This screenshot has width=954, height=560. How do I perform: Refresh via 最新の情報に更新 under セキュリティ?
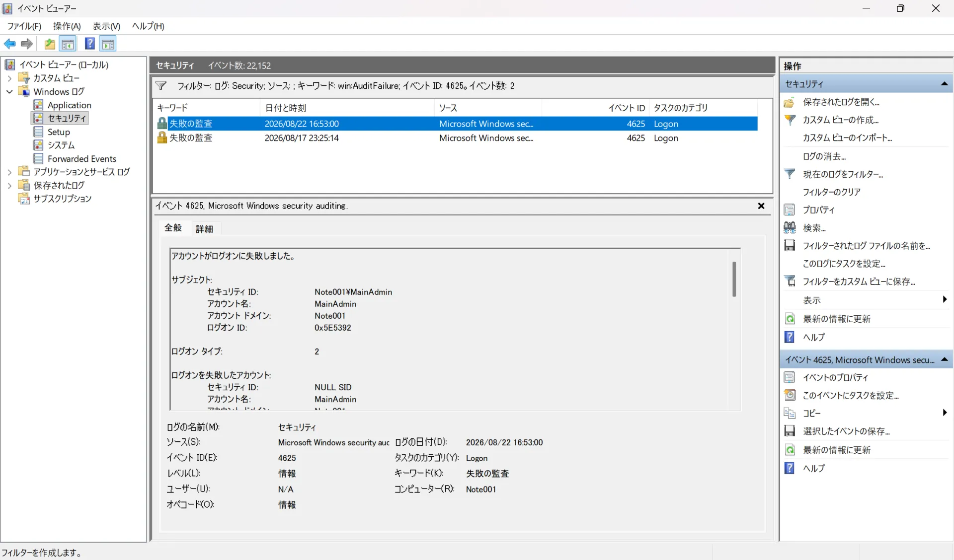(837, 319)
